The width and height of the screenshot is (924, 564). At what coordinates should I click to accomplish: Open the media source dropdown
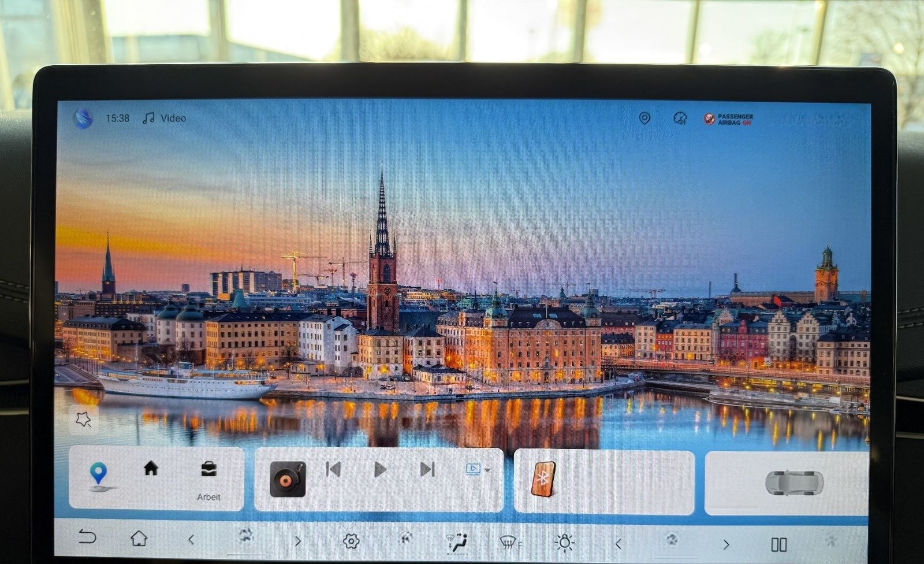click(x=478, y=469)
